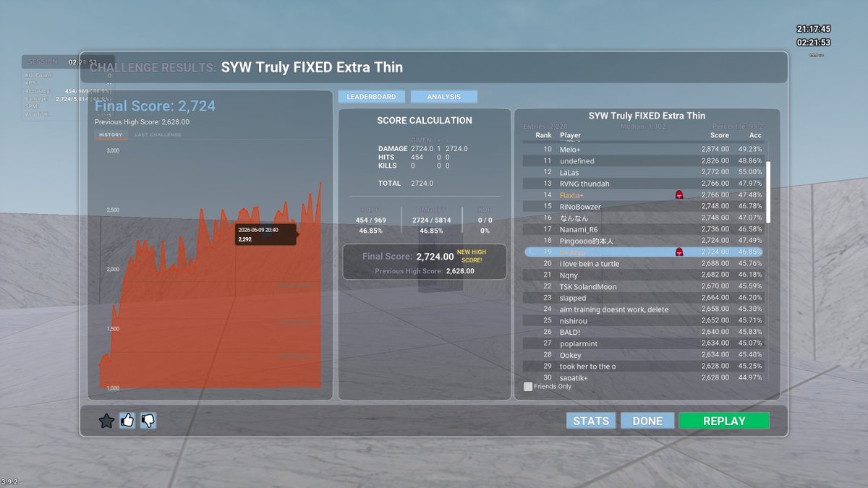
Task: Give the scenario a thumbs up
Action: point(127,420)
